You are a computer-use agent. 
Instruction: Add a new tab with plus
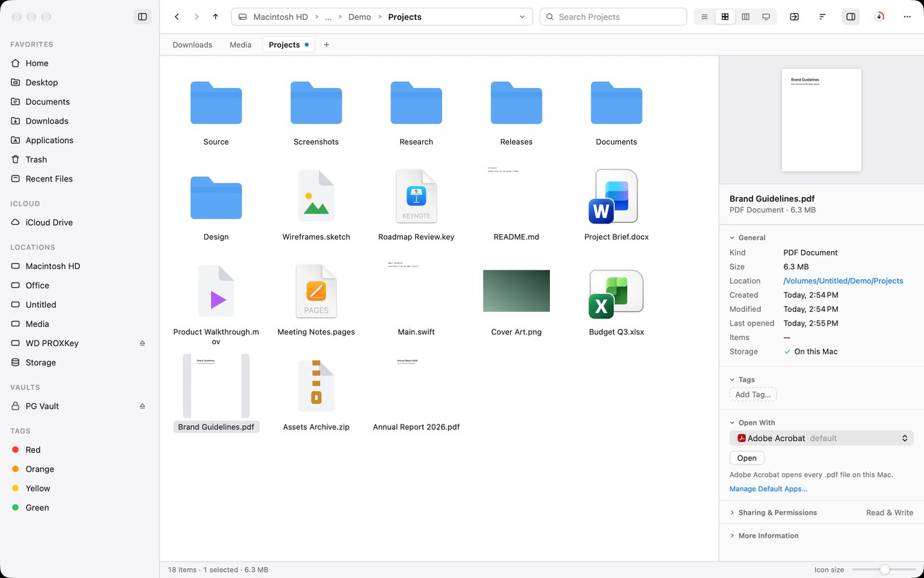tap(327, 45)
